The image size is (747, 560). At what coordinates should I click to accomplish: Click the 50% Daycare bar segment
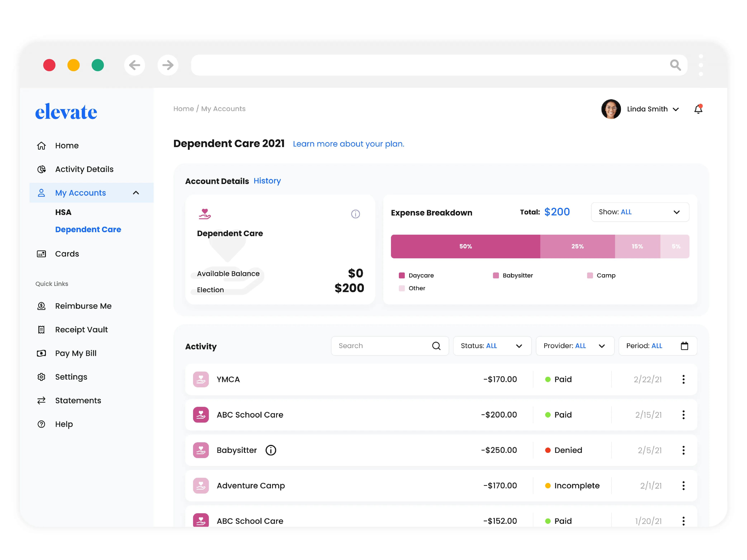[465, 247]
